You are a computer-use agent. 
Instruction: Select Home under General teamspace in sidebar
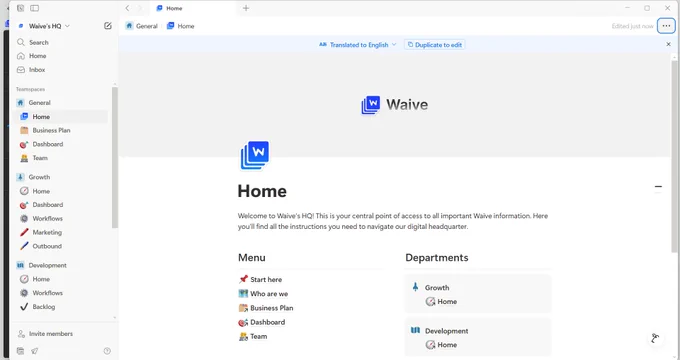pos(41,117)
